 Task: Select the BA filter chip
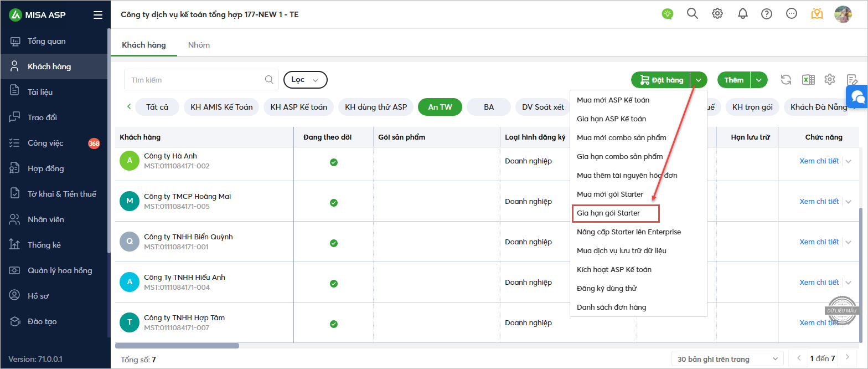click(489, 107)
